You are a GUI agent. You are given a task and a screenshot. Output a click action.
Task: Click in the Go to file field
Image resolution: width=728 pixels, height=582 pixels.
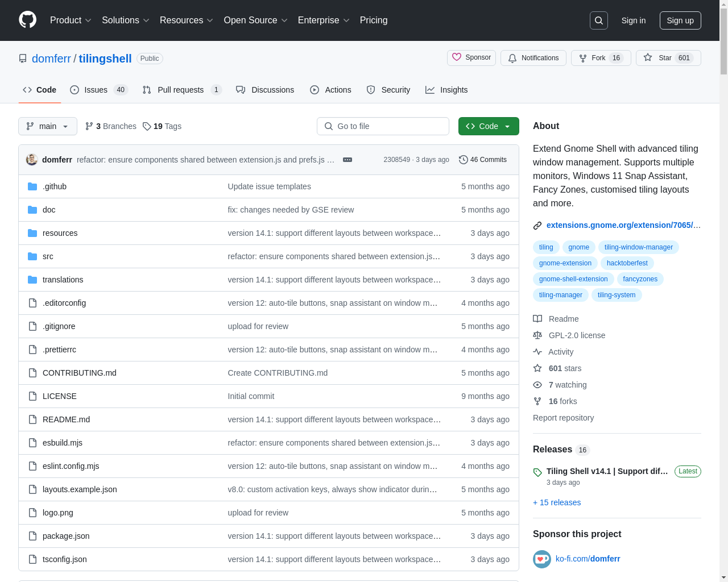383,126
